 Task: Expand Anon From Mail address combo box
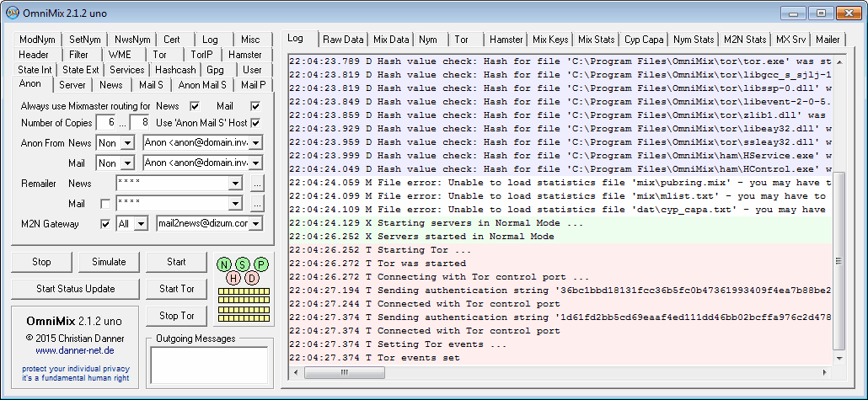(255, 163)
